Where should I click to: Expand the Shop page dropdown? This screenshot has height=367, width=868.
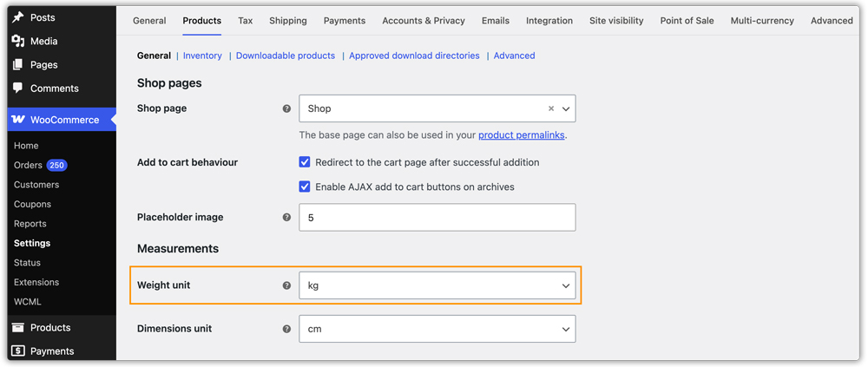pos(566,108)
